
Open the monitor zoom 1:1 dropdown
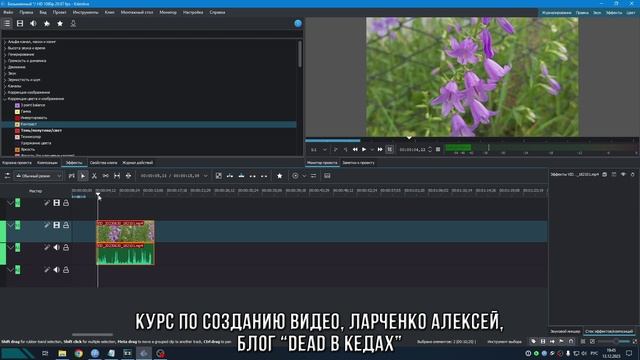319,150
